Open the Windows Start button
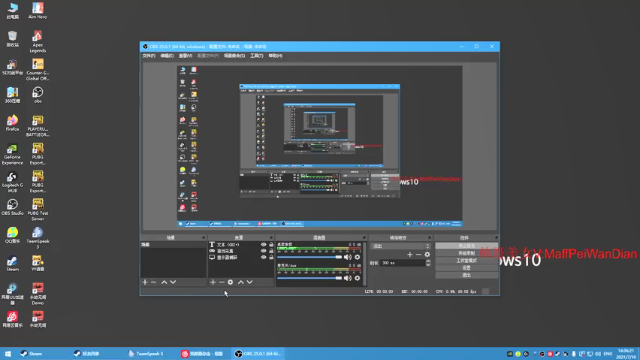 (8, 353)
